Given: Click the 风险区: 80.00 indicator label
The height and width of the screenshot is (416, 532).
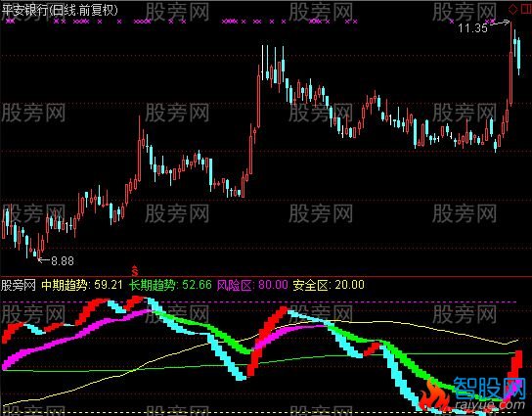Looking at the screenshot, I should [x=252, y=285].
